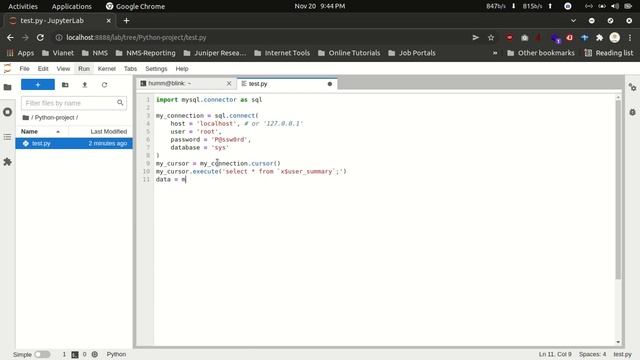
Task: Show more bookmarks chevron
Action: tap(495, 53)
